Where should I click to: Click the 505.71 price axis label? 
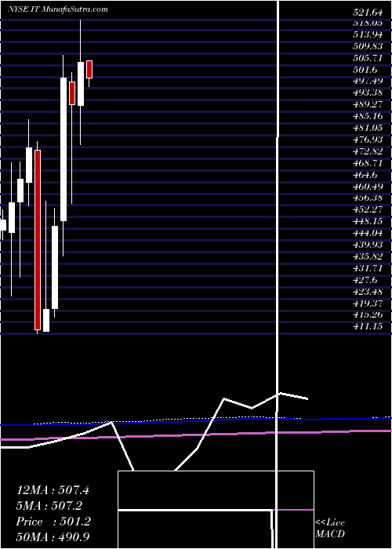(368, 58)
